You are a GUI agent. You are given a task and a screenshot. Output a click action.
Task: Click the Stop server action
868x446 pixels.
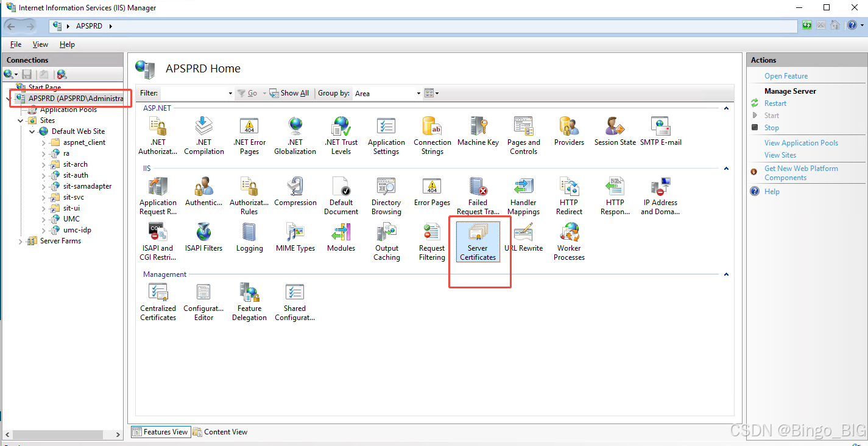coord(772,128)
